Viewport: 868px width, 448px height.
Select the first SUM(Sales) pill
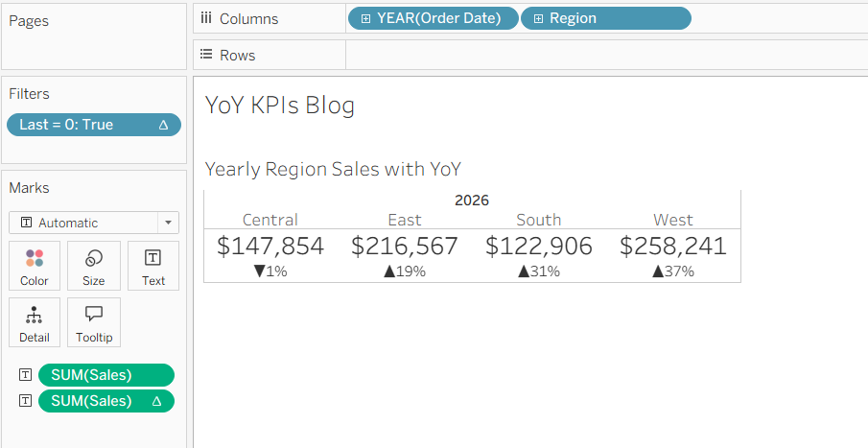(106, 375)
